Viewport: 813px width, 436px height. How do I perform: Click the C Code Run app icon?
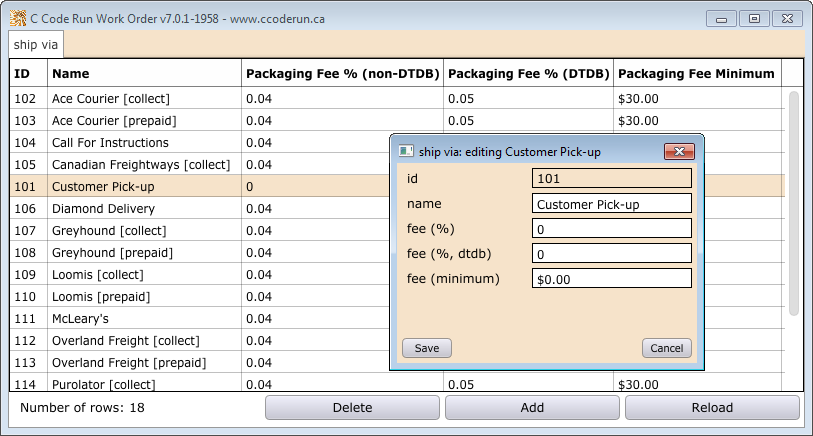[18, 19]
